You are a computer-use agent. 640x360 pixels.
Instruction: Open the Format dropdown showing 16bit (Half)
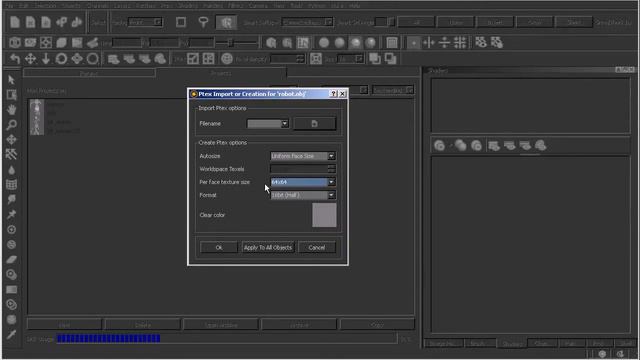303,195
